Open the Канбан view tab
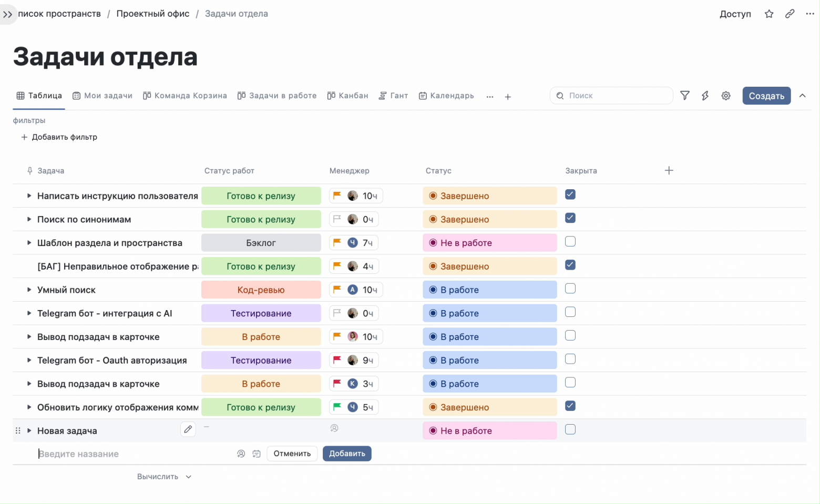The height and width of the screenshot is (504, 820). tap(347, 96)
